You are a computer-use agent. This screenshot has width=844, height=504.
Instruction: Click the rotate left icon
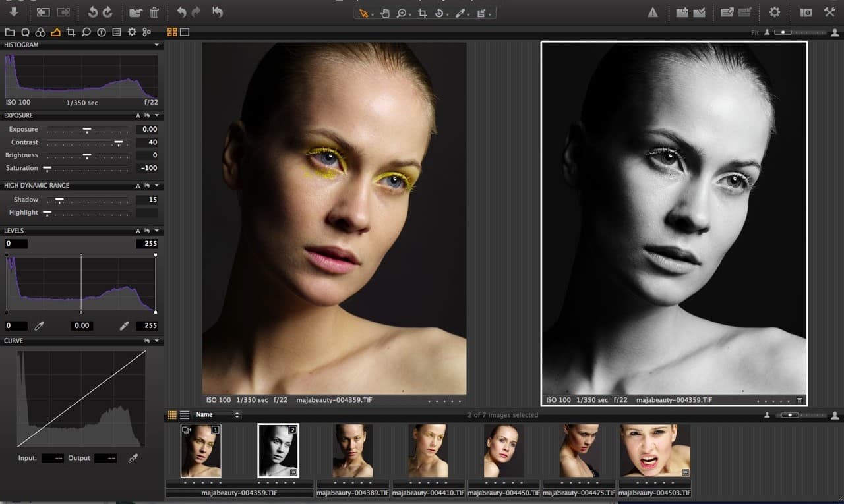93,13
